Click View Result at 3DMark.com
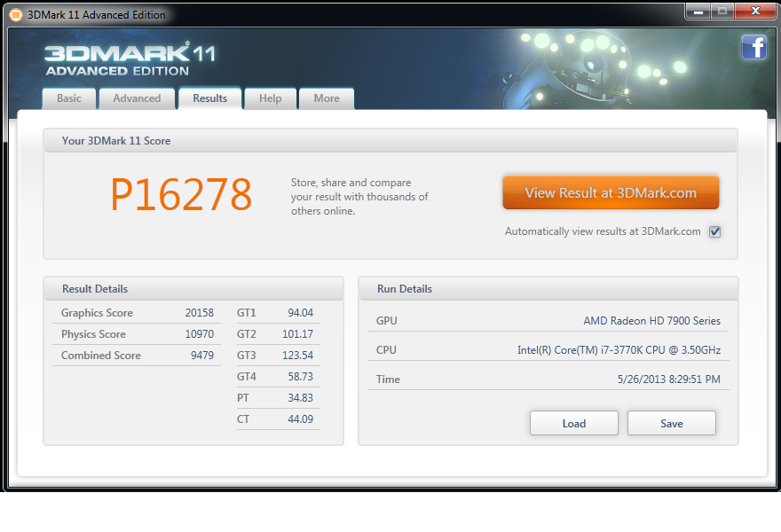 (611, 192)
